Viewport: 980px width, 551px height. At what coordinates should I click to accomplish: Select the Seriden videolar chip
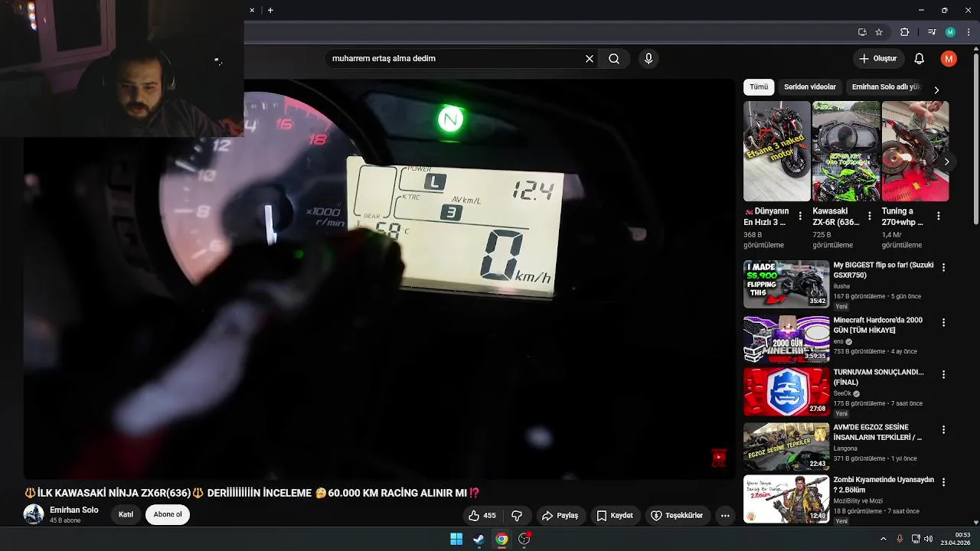pos(810,87)
